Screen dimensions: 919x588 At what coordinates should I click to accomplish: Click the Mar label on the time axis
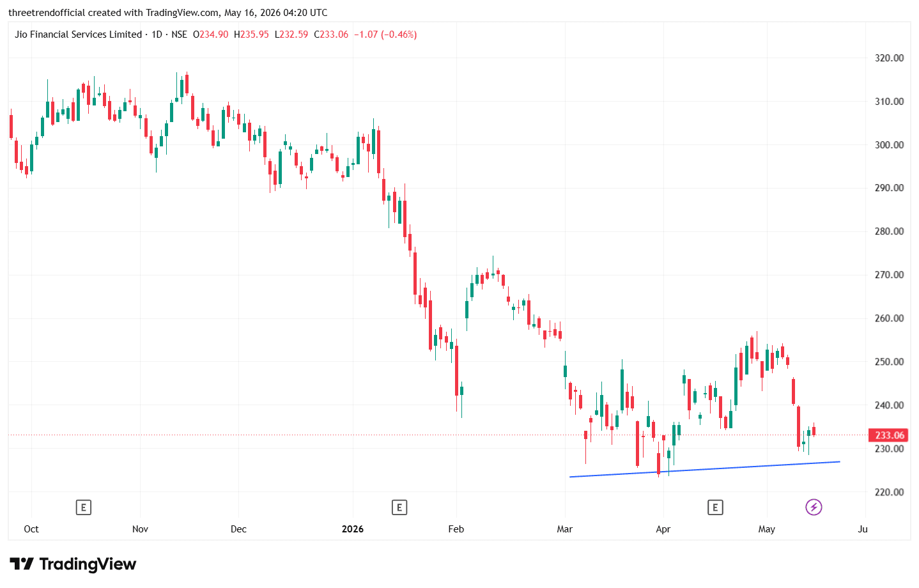click(565, 529)
